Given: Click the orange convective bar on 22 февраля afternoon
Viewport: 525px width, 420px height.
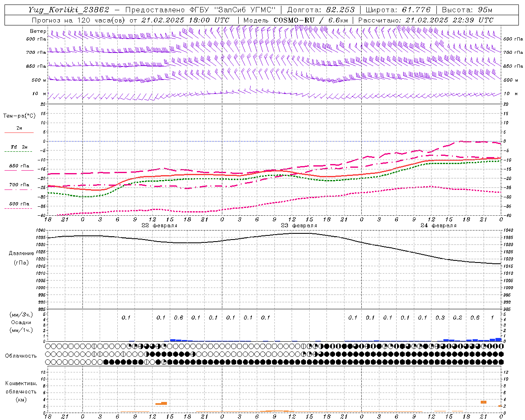Looking at the screenshot, I should 161,404.
